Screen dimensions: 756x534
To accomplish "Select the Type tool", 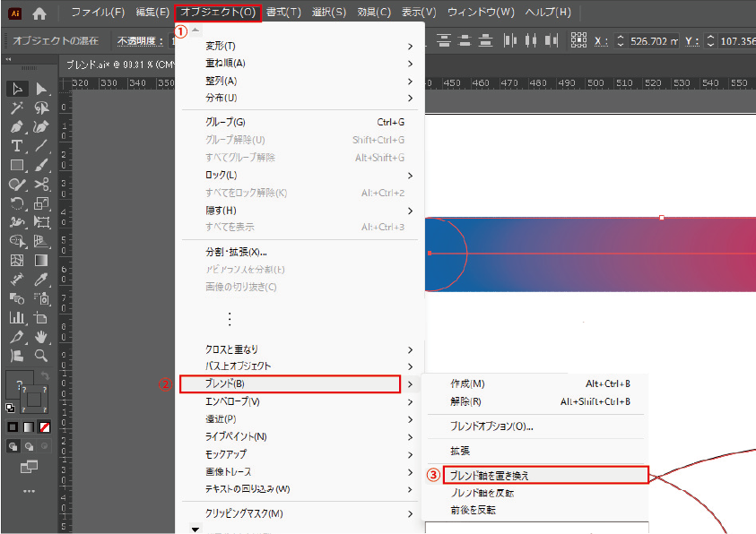I will click(x=17, y=146).
